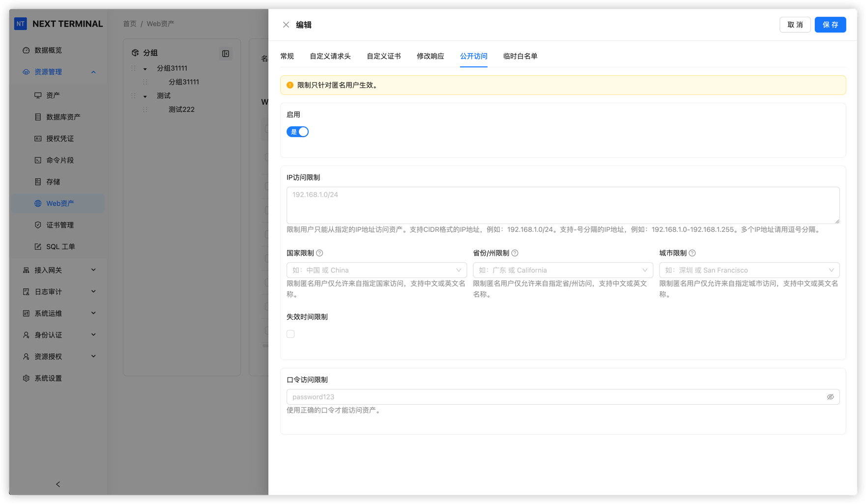Check the 失效时间限制 checkbox
866x504 pixels.
click(290, 334)
